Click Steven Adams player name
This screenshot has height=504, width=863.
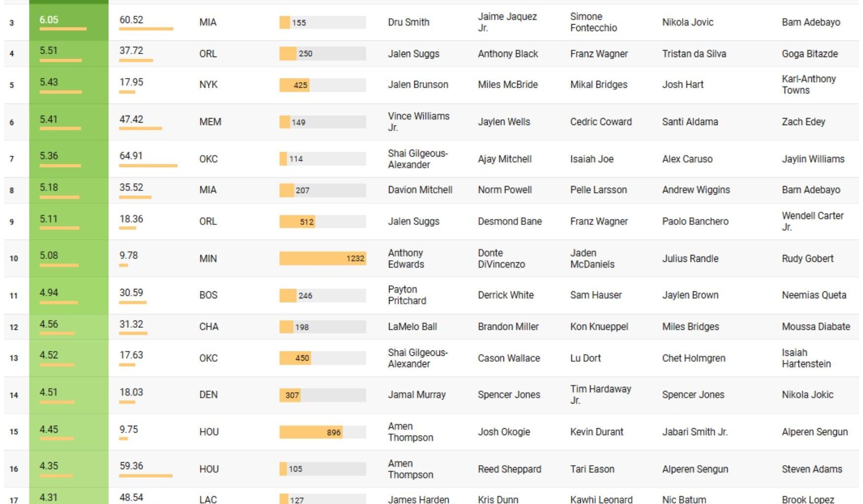point(812,470)
